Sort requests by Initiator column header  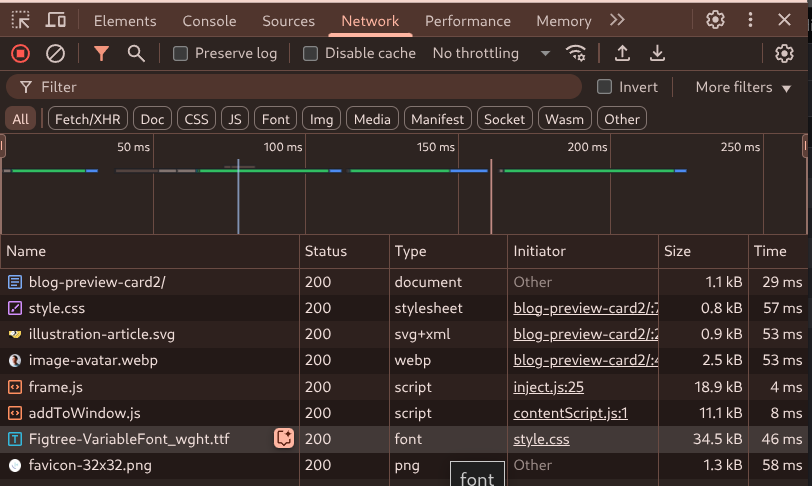(x=583, y=251)
